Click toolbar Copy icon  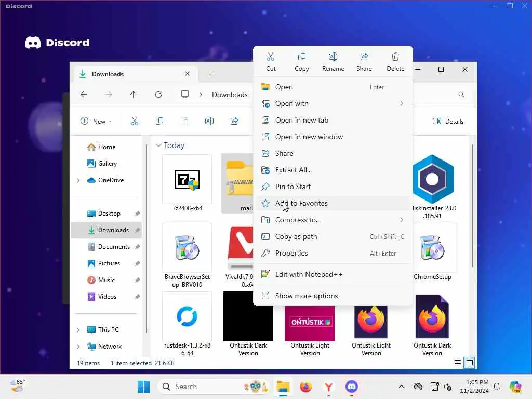tap(159, 121)
